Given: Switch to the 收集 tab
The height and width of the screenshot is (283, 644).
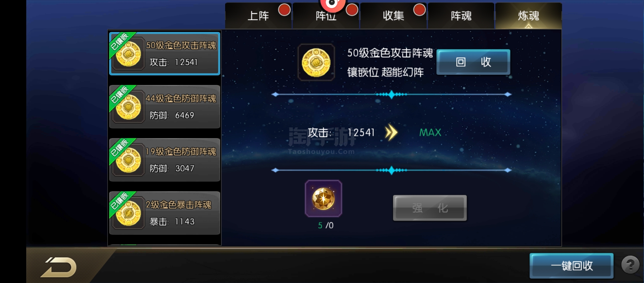Looking at the screenshot, I should coord(393,16).
